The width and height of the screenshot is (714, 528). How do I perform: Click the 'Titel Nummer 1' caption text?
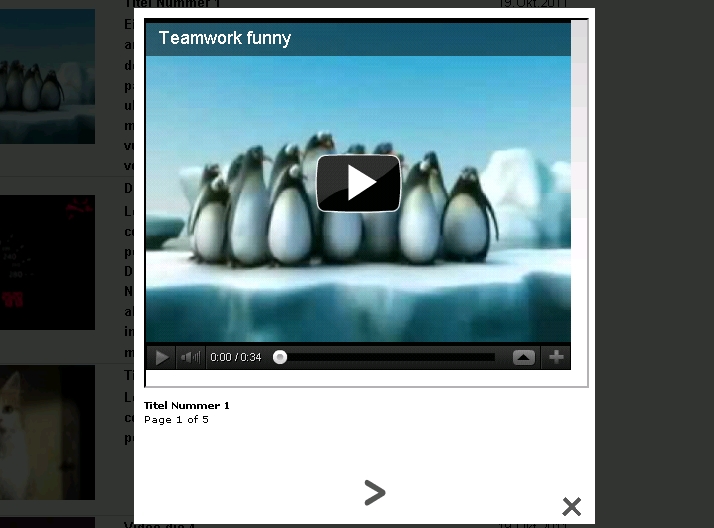tap(187, 406)
